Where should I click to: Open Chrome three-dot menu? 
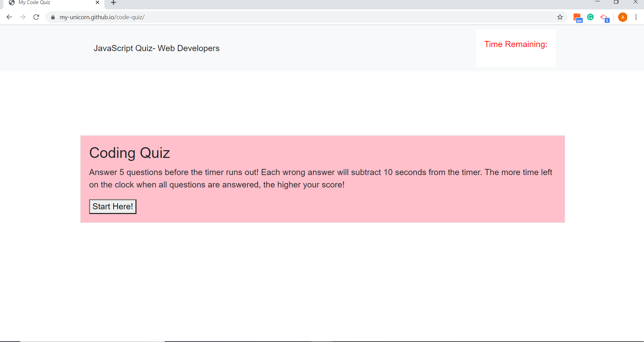pos(636,17)
